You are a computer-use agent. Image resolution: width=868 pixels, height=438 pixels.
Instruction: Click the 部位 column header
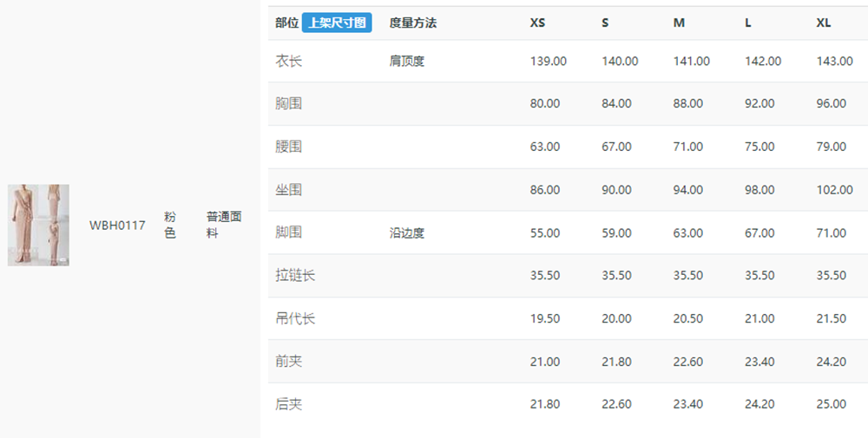286,23
